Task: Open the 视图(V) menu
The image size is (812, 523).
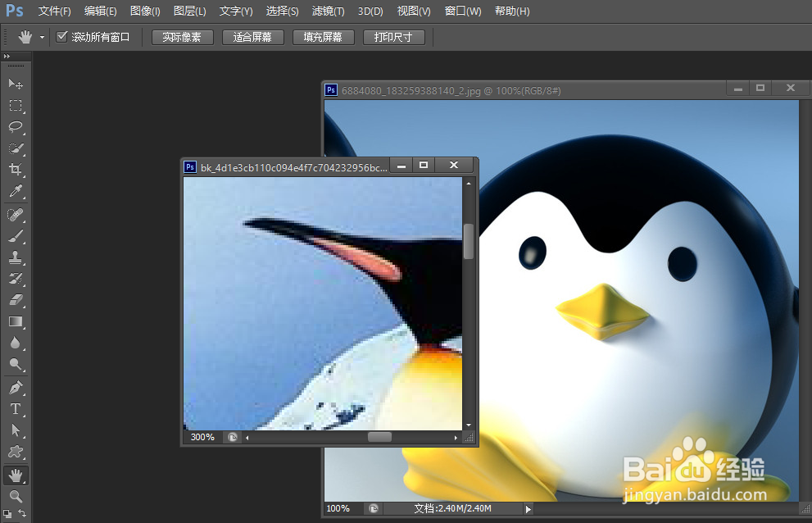Action: [x=414, y=11]
